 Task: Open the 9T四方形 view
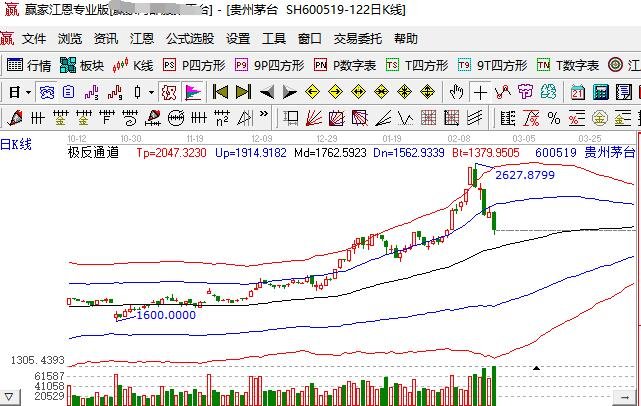pos(492,65)
